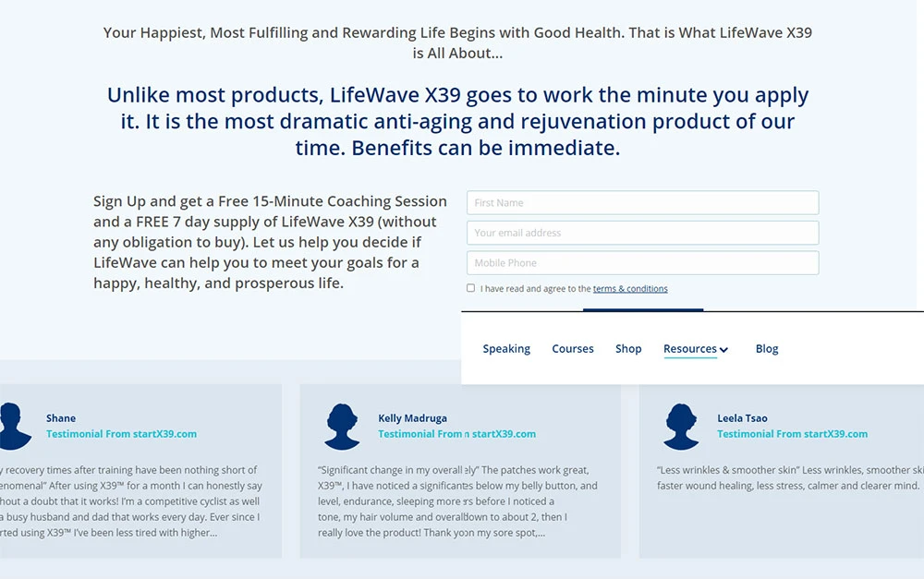The width and height of the screenshot is (924, 579).
Task: Click the name Shane in testimonial
Action: coord(61,418)
